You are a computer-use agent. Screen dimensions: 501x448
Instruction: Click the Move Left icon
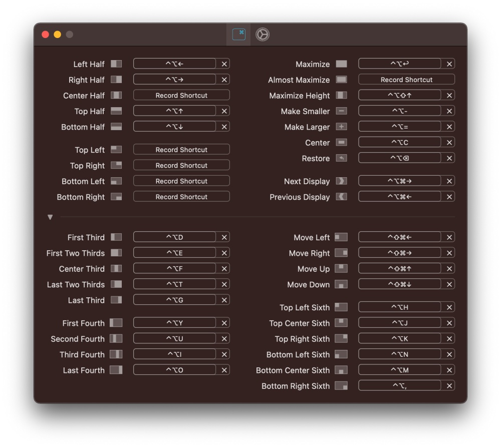point(341,237)
